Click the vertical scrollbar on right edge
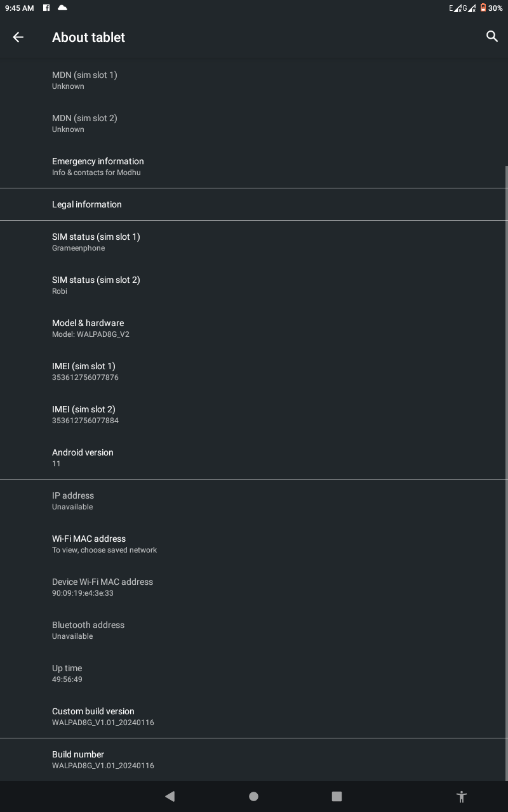This screenshot has height=812, width=508. coord(506,469)
